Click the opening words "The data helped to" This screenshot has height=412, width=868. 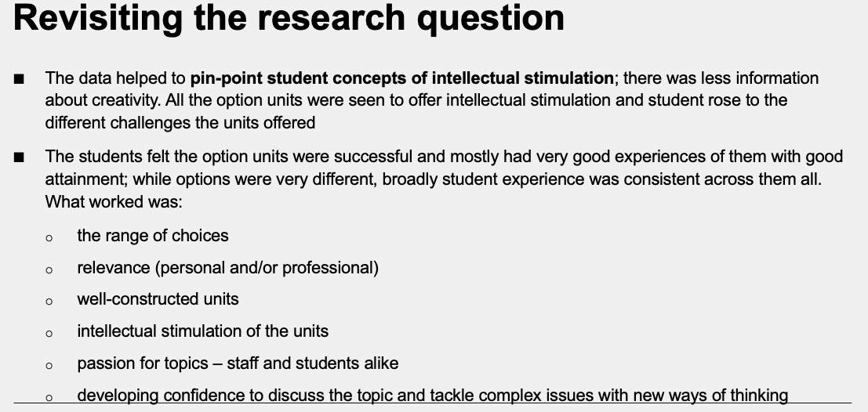pos(115,78)
